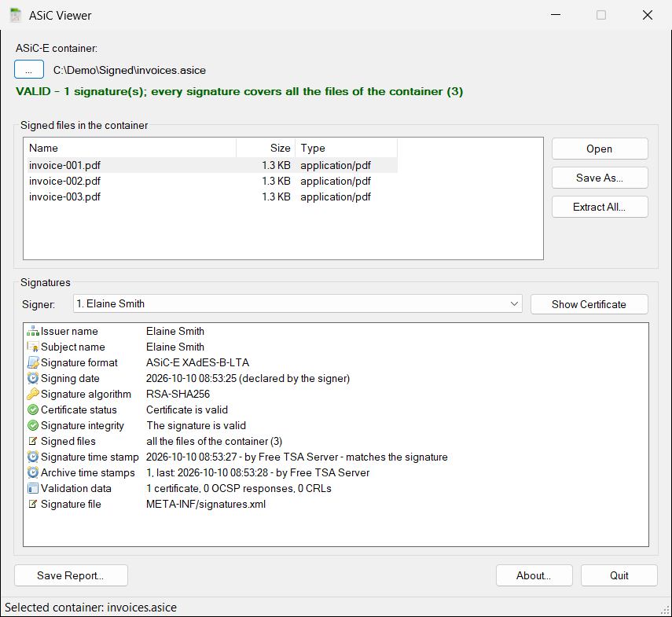Click the Save Report... button
The image size is (672, 617).
[x=71, y=575]
